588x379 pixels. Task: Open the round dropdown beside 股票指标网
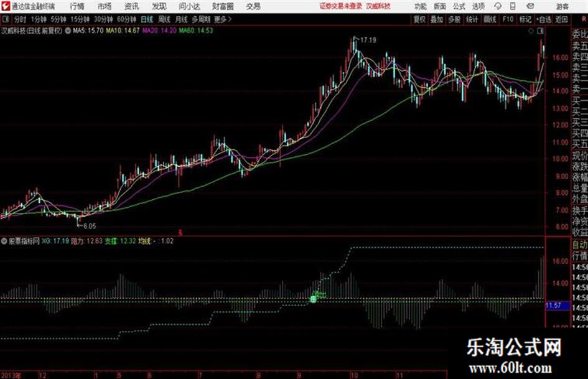(4, 241)
